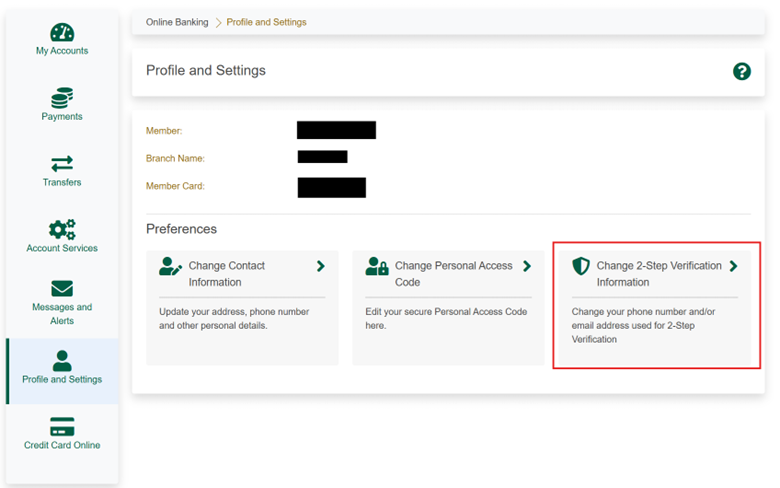Click the Profile and Settings person icon in sidebar

[x=62, y=360]
